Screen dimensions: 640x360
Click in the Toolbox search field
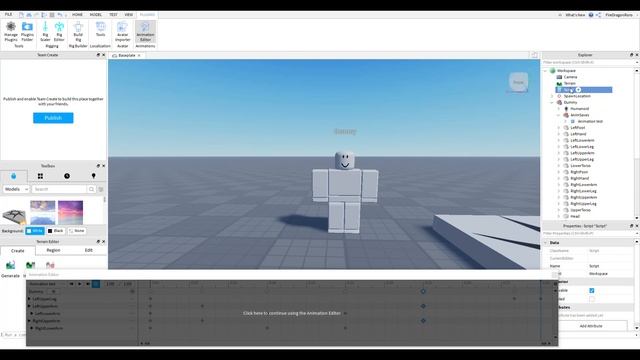click(x=60, y=189)
